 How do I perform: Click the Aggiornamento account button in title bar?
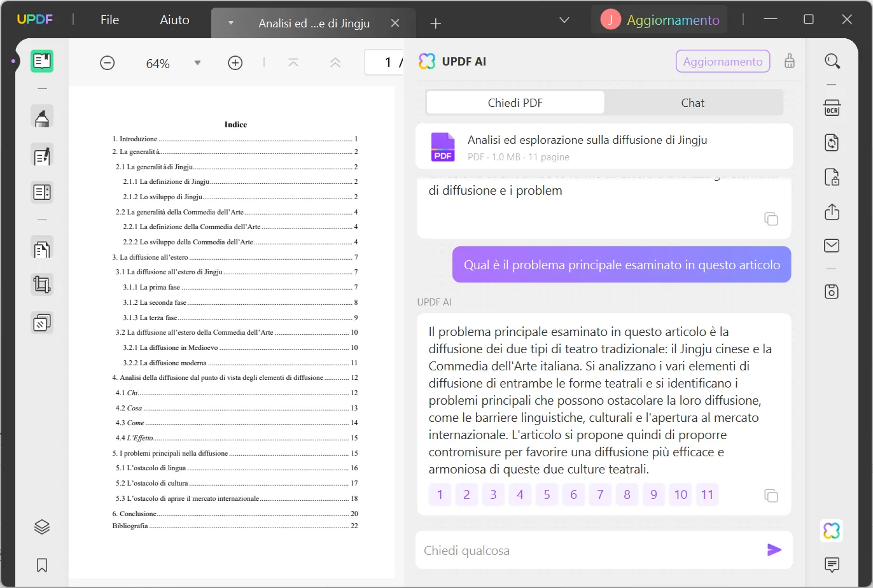point(660,20)
